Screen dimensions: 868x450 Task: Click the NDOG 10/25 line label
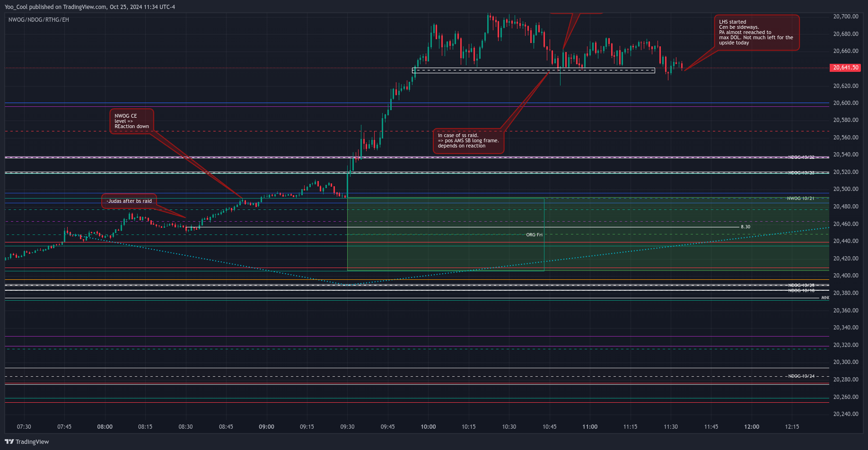click(x=801, y=286)
